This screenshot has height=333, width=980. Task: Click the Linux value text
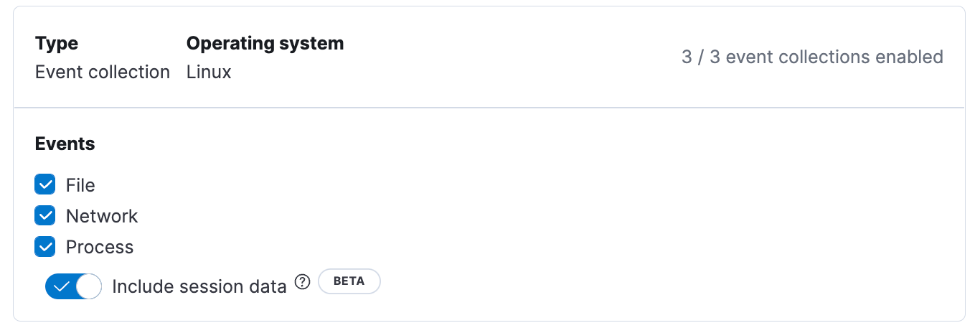tap(209, 72)
